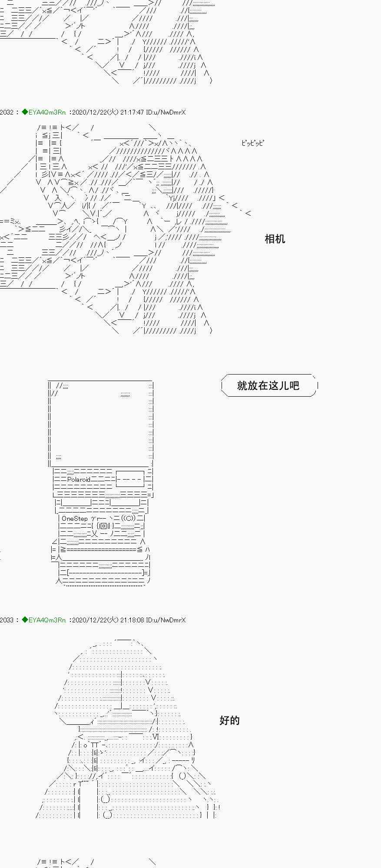Click the post number 2033
381x868 pixels.
[x=7, y=620]
